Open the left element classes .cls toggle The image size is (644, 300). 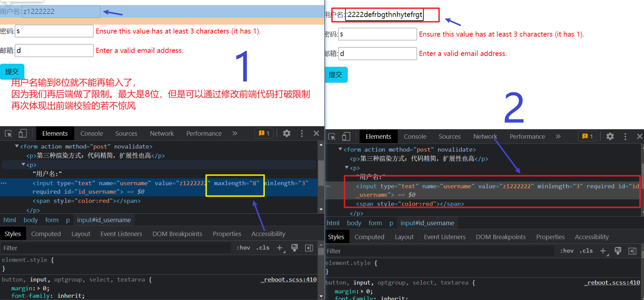coord(262,248)
